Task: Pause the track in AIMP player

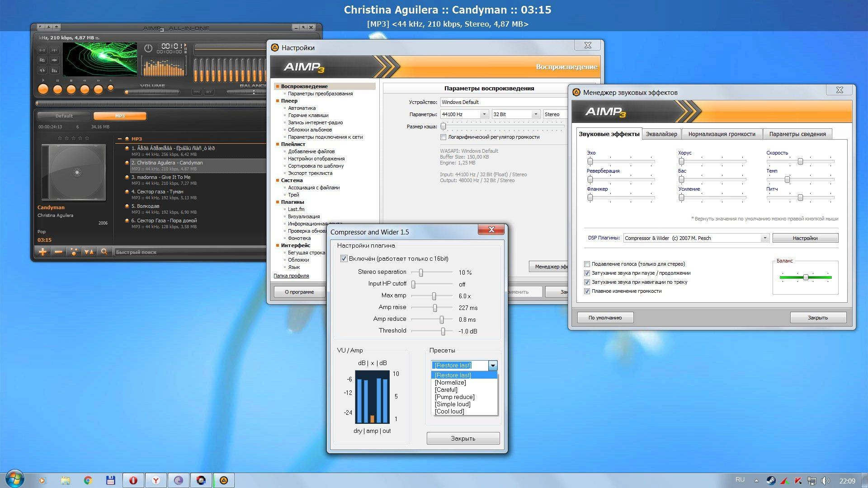Action: coord(57,89)
